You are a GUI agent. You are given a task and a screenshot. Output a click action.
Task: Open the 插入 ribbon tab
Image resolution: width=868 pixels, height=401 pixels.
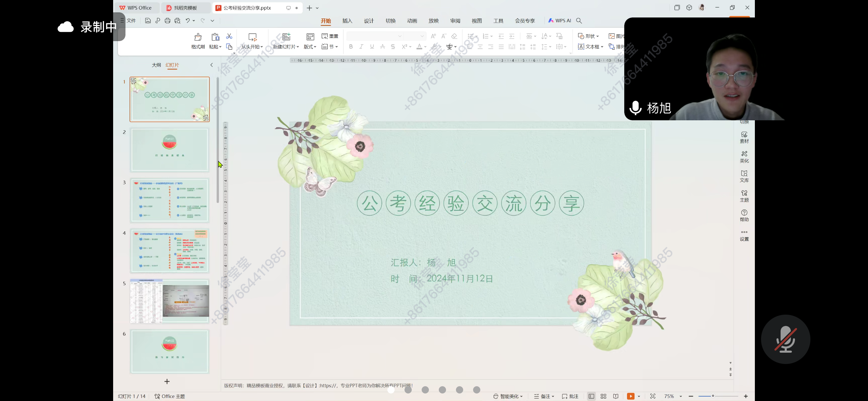point(347,21)
